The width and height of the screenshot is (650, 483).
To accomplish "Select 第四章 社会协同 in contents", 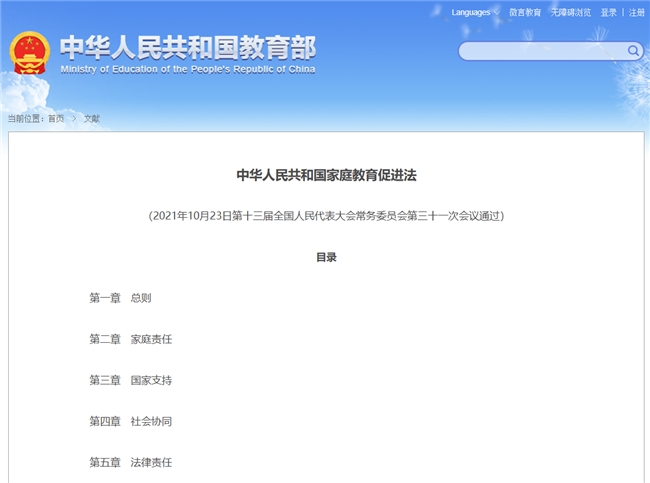I will point(130,421).
